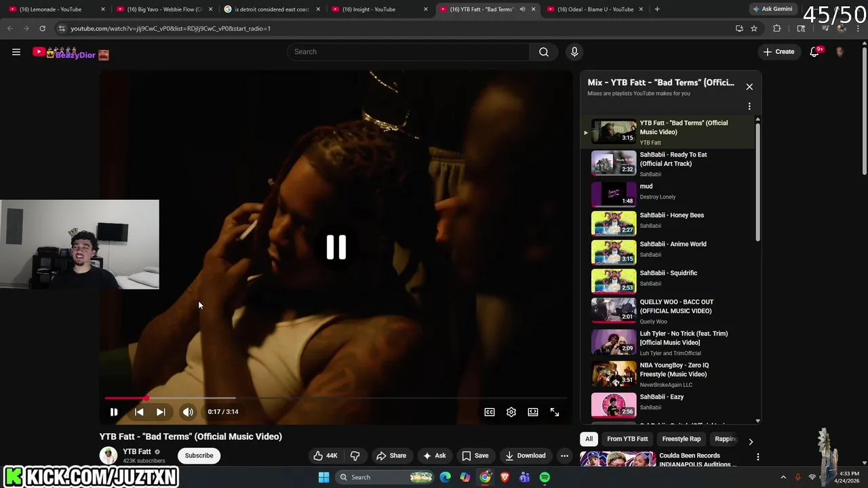This screenshot has height=488, width=868.
Task: Open the YouTube guide hamburger menu
Action: [16, 52]
